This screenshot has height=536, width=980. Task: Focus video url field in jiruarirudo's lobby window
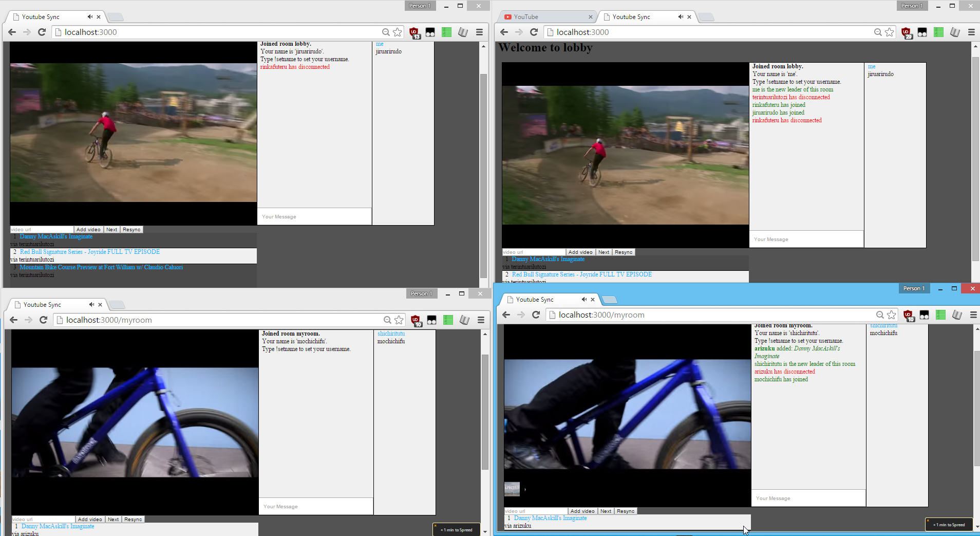(x=42, y=230)
